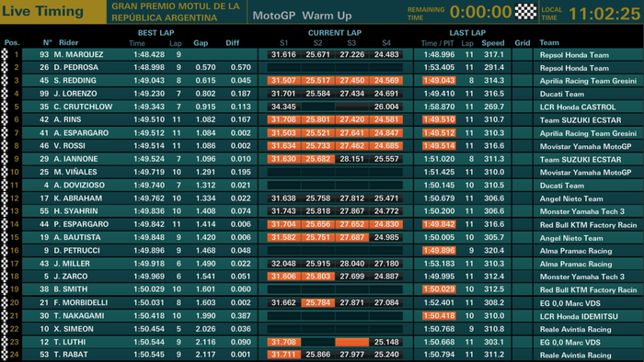Click Monster Yamaha Tech 3 in Zarco's row

[x=582, y=277]
